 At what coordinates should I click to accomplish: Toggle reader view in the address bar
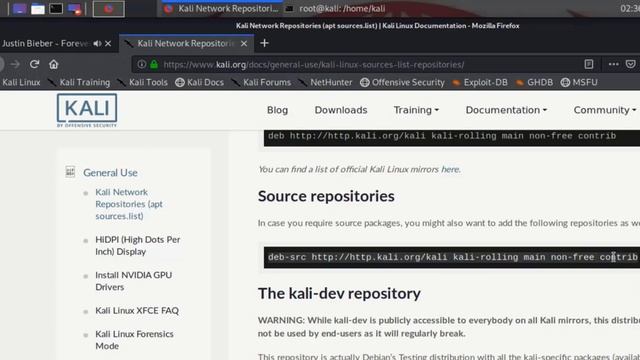click(x=589, y=64)
